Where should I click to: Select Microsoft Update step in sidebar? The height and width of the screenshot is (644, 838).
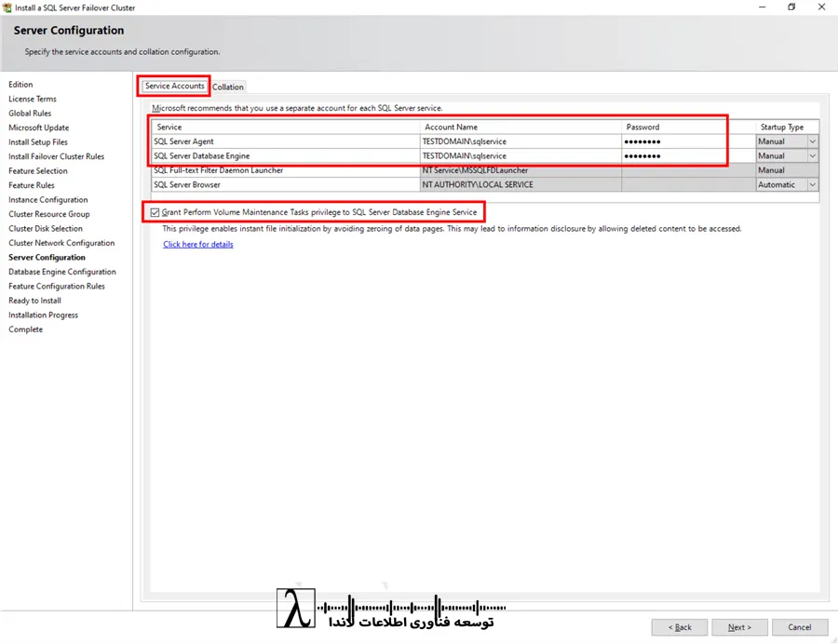pyautogui.click(x=39, y=127)
